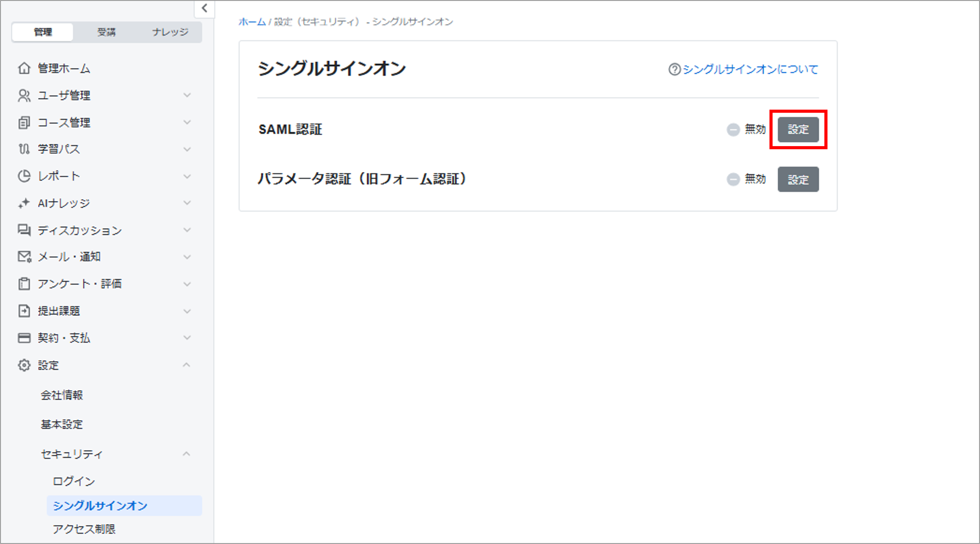Expand the 契約・支払 menu chevron
Image resolution: width=980 pixels, height=544 pixels.
[187, 338]
